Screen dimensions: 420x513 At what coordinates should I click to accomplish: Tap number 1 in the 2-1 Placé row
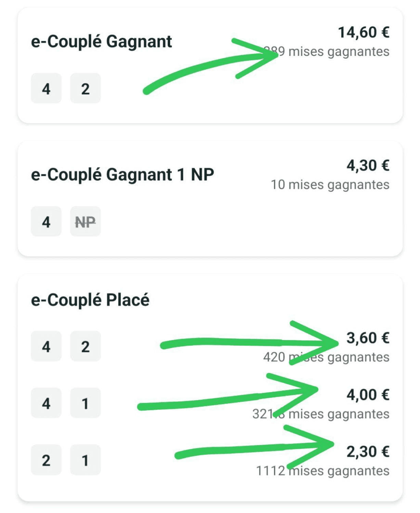click(86, 460)
